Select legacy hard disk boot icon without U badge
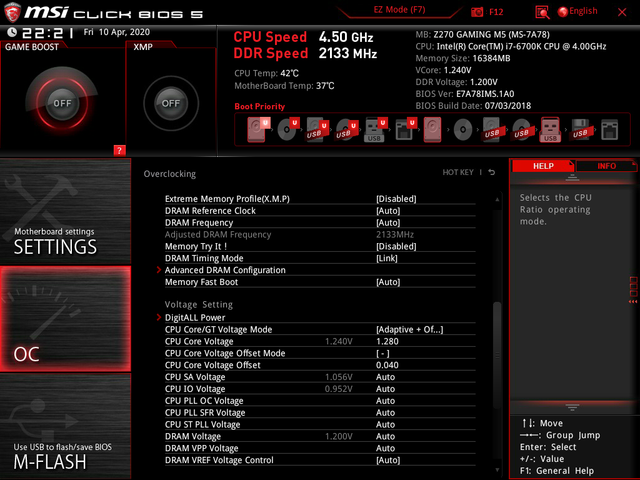Viewport: 640px width, 480px height. (x=432, y=129)
